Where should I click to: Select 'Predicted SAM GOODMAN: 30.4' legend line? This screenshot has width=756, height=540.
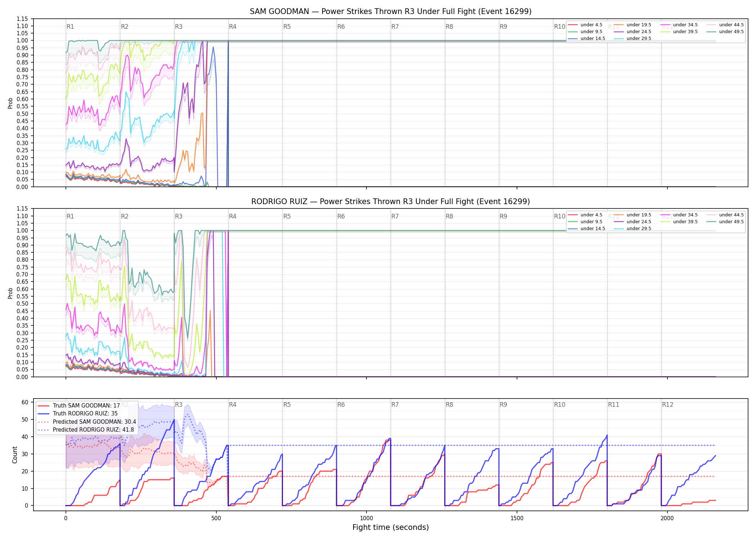[87, 422]
